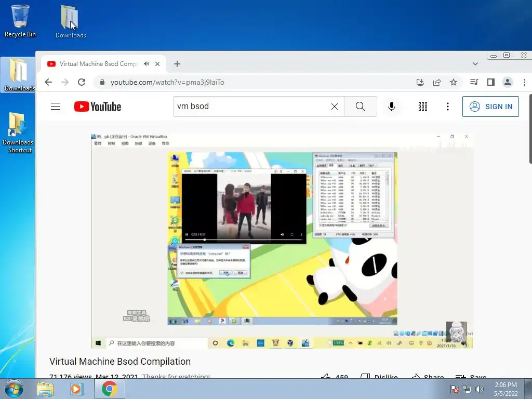Open the Chrome profile avatar menu

click(508, 82)
